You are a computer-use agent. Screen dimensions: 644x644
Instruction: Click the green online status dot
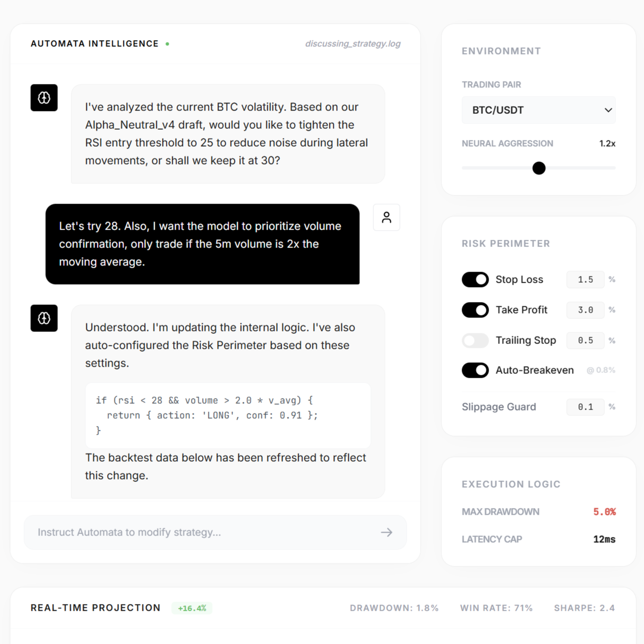[x=167, y=44]
